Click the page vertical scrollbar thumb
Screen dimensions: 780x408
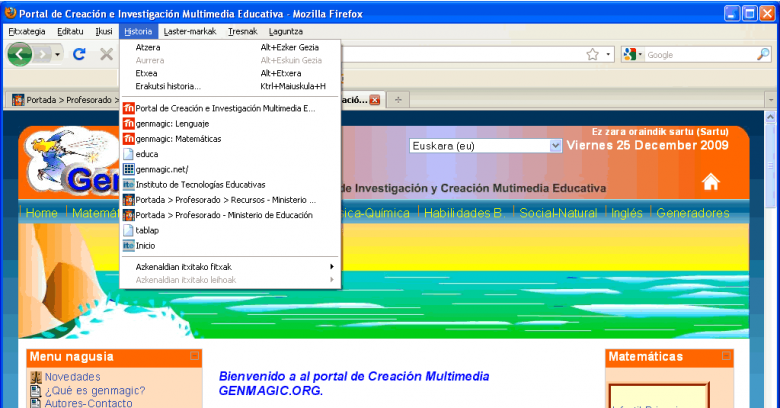coord(771,165)
